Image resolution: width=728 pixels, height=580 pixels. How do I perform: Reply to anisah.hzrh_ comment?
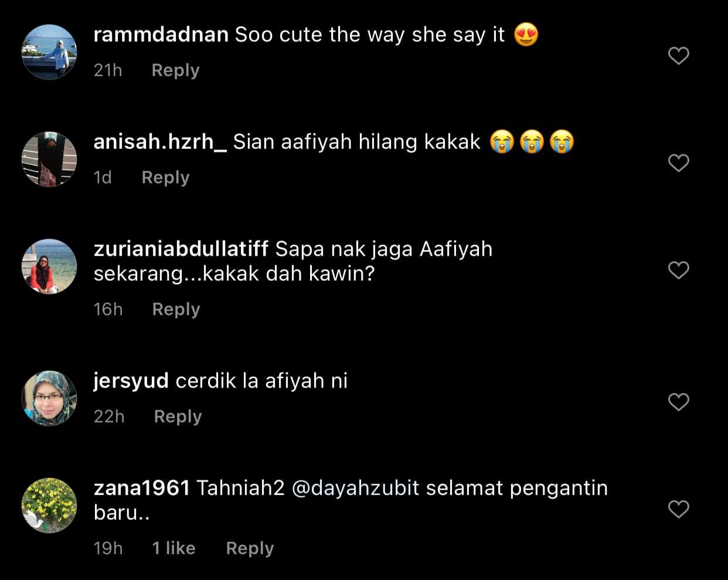click(165, 178)
